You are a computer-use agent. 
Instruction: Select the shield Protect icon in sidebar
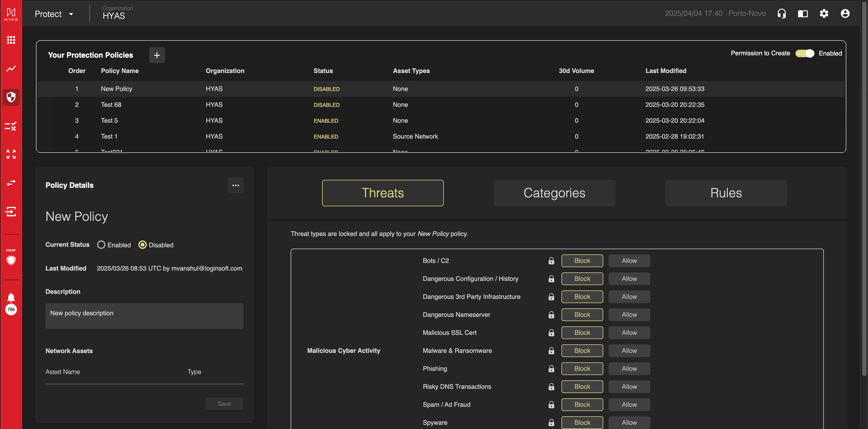coord(11,97)
